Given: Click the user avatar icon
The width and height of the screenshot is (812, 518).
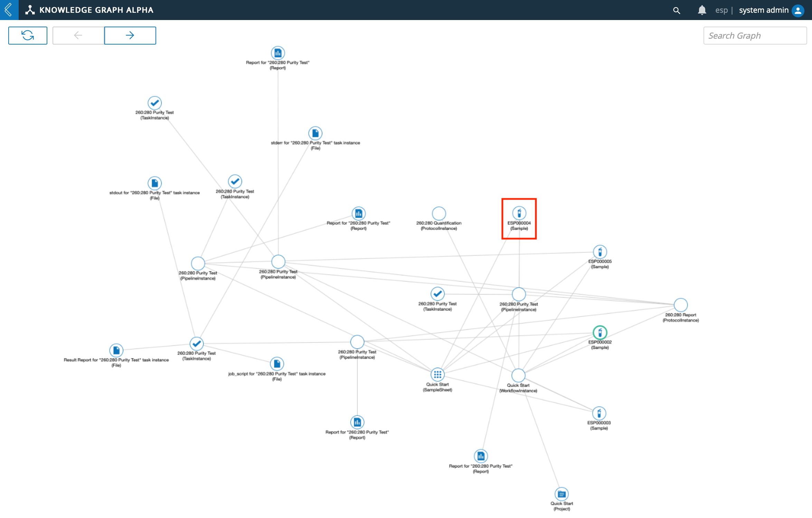Looking at the screenshot, I should pos(798,10).
